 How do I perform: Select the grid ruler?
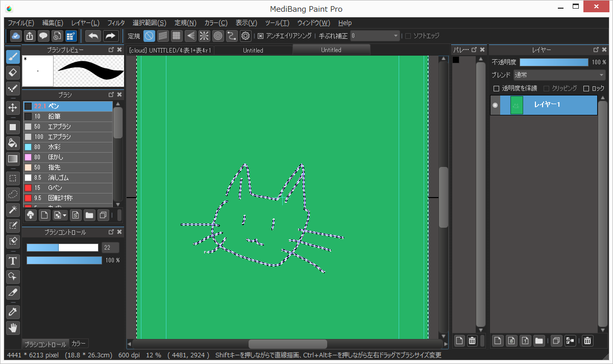click(177, 36)
